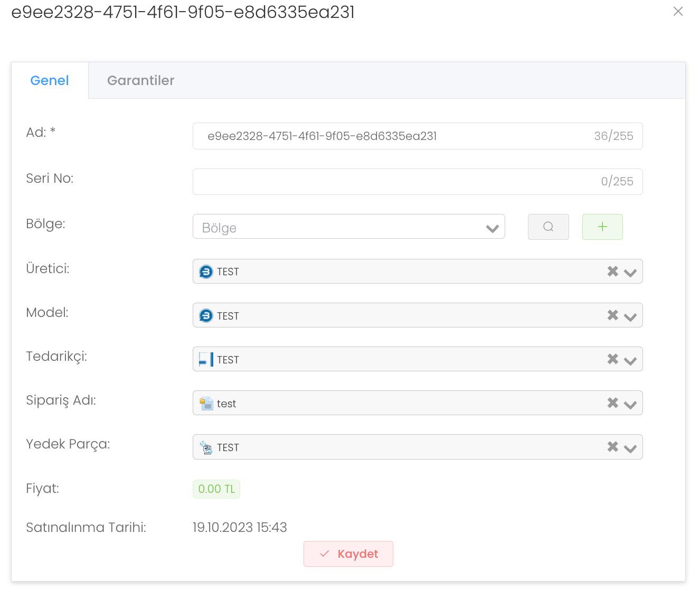Select the Genel tab

pos(50,80)
